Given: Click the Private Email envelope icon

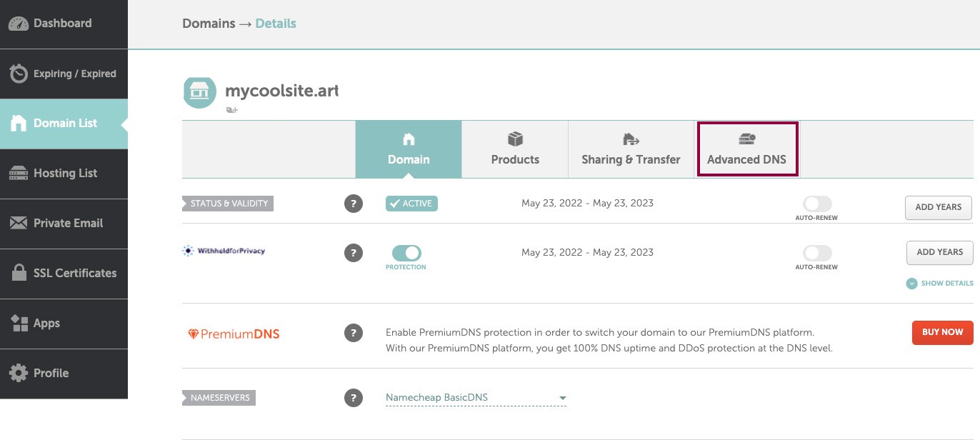Looking at the screenshot, I should pos(19,224).
